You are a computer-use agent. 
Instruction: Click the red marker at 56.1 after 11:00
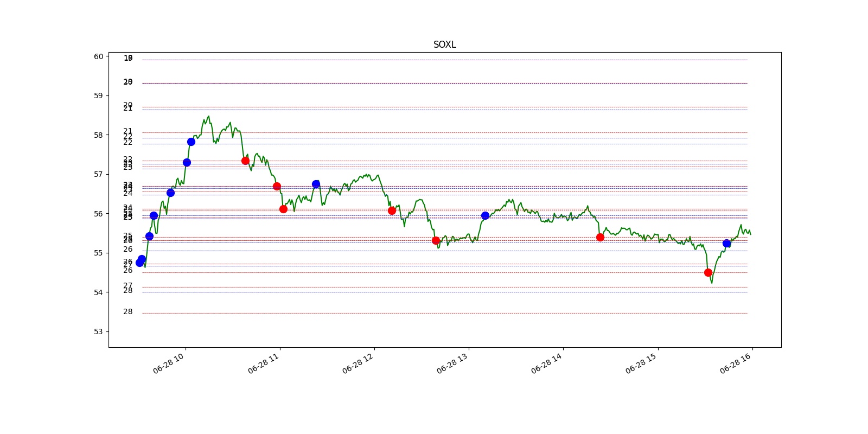point(283,209)
